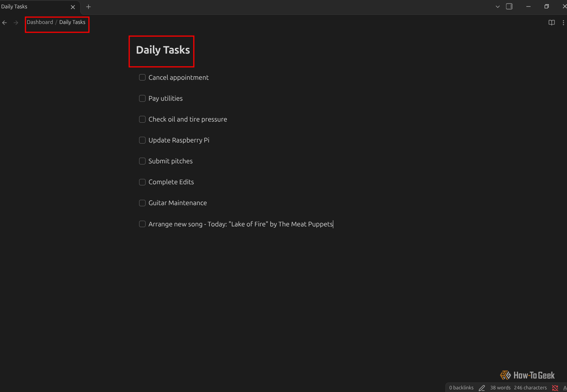Screen dimensions: 567x392
Task: Click the 246 characters count
Action: [x=530, y=388]
